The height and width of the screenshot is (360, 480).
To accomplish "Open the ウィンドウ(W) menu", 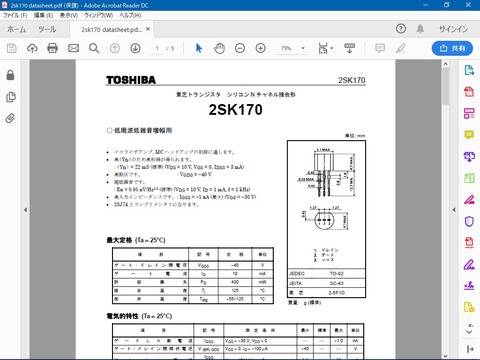I will 99,15.
